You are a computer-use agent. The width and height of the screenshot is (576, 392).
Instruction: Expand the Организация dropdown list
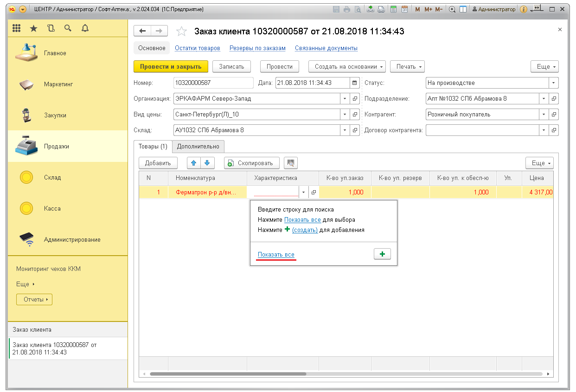(x=345, y=99)
